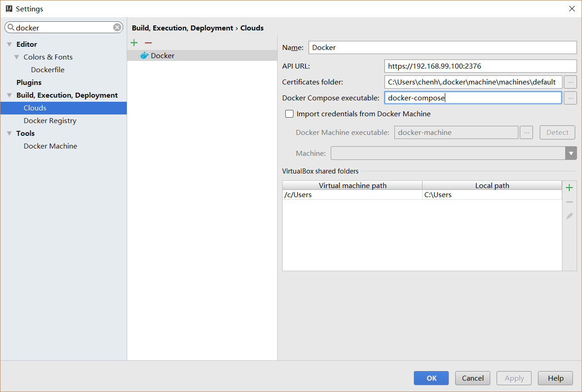Select the /c/Users shared folder row
This screenshot has width=582, height=392.
pos(352,195)
